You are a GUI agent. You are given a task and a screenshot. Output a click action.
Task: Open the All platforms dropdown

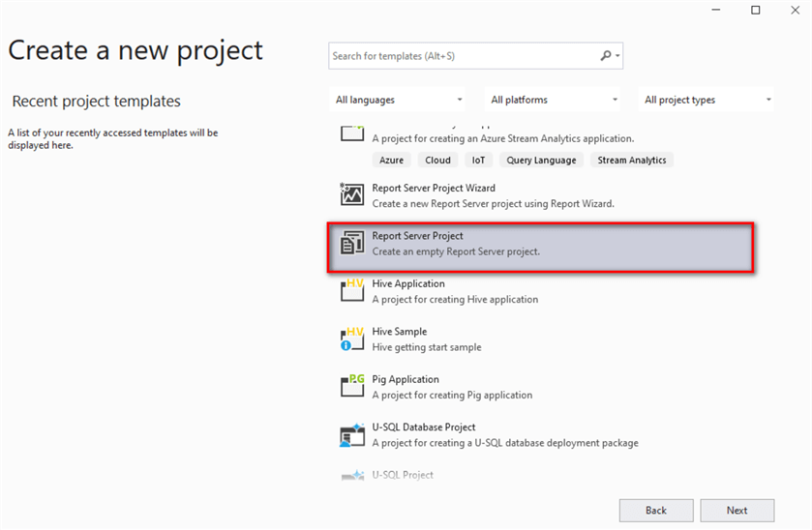553,100
